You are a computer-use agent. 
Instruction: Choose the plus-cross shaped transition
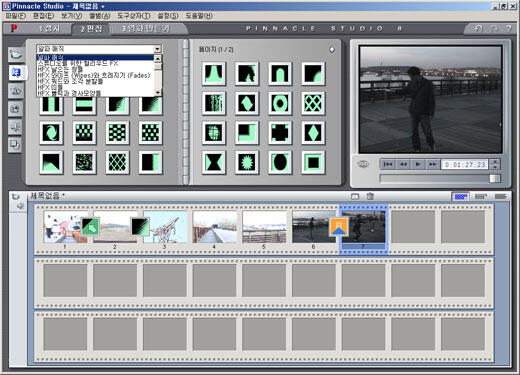coord(280,133)
